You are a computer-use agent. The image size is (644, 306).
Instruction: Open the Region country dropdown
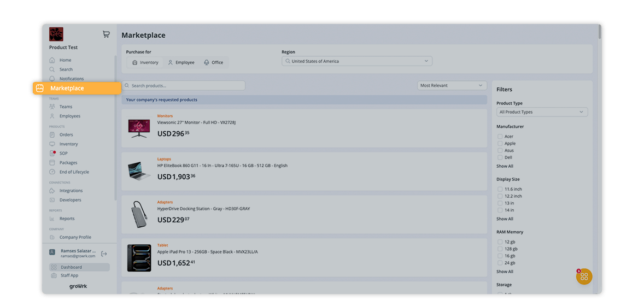[357, 62]
